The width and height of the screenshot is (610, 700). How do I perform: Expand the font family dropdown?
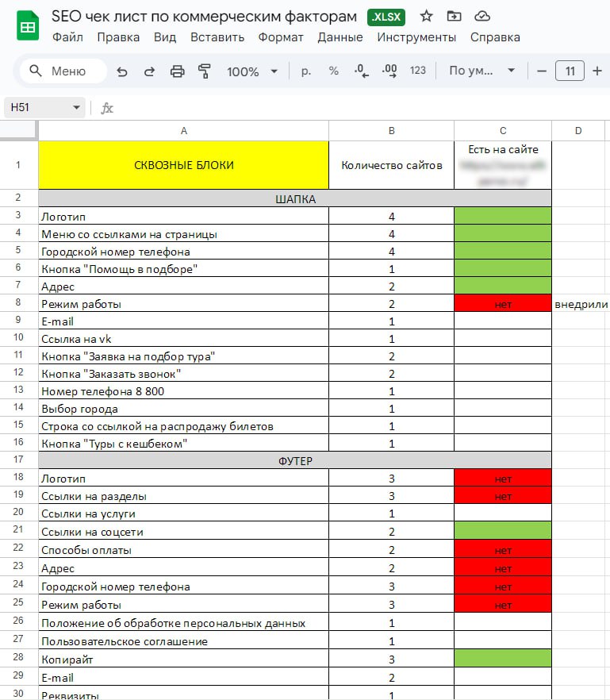click(482, 71)
